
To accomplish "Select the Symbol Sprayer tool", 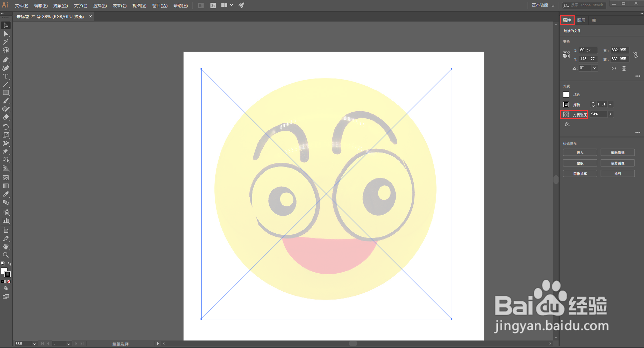I will [x=6, y=212].
